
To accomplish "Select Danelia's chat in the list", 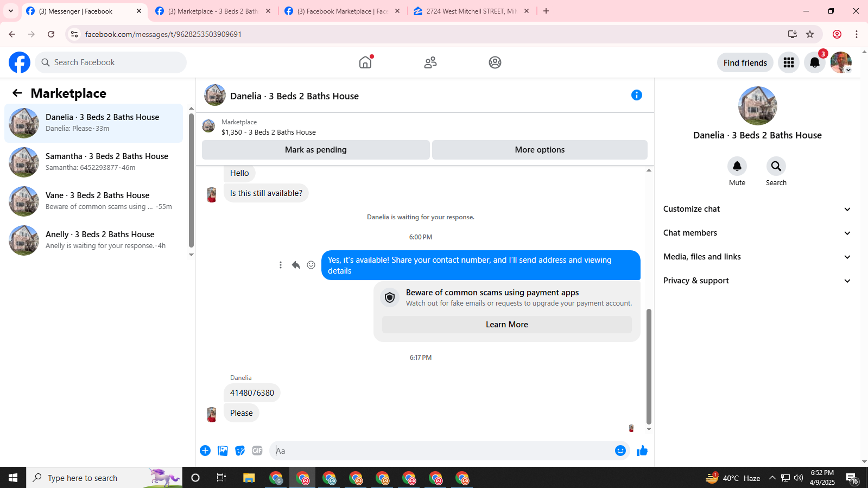I will [x=94, y=123].
